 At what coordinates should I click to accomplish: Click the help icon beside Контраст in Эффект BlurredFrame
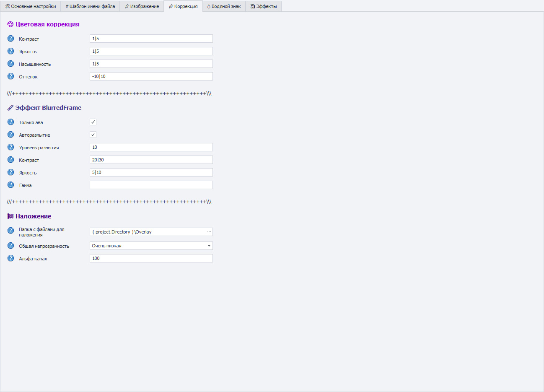[11, 160]
